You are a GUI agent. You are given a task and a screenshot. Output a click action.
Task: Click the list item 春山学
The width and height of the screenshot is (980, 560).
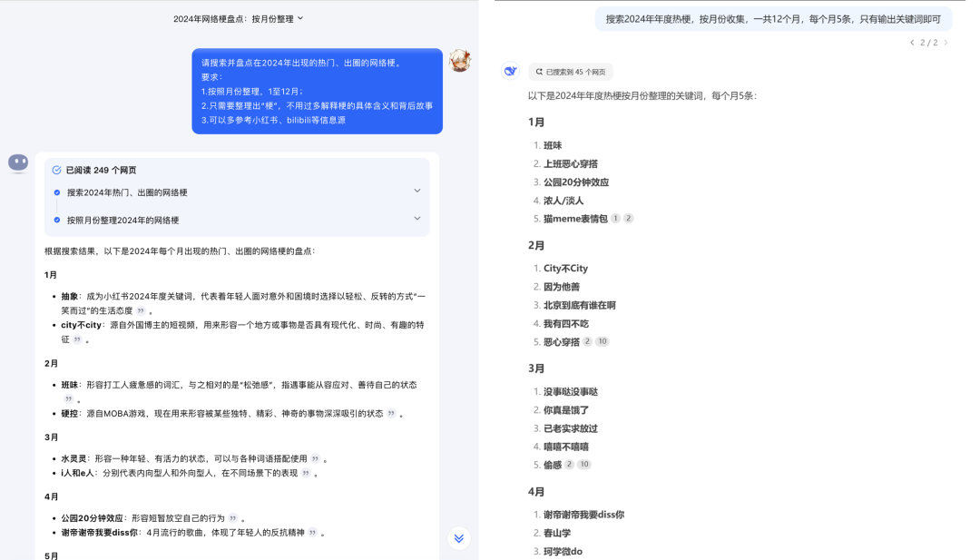557,533
